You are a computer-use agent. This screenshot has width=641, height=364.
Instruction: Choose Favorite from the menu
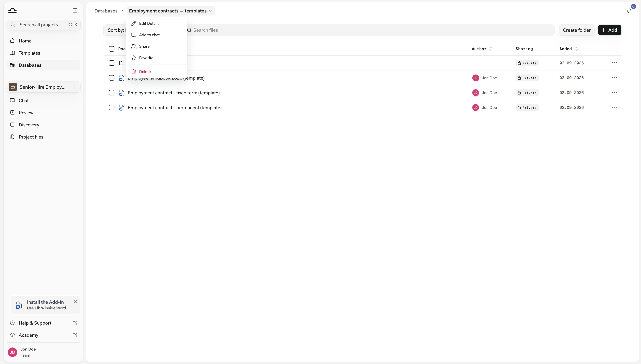157,58
